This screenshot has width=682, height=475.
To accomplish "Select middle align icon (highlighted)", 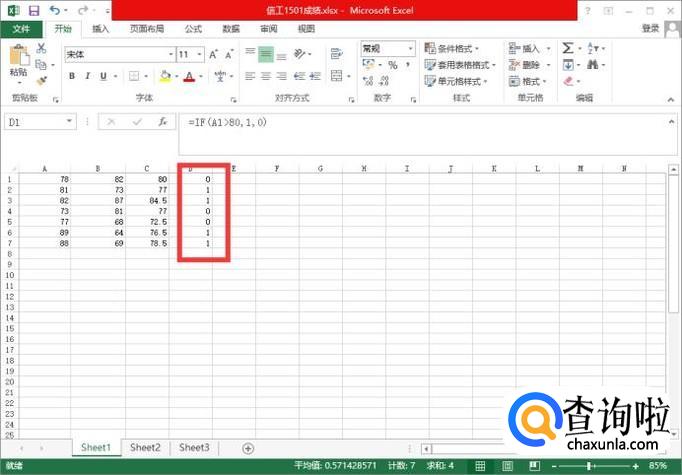I will point(266,54).
